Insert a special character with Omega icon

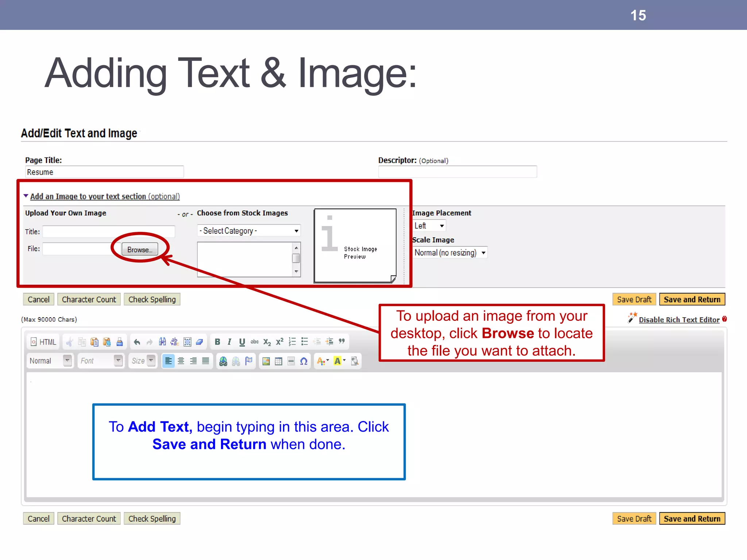click(303, 361)
